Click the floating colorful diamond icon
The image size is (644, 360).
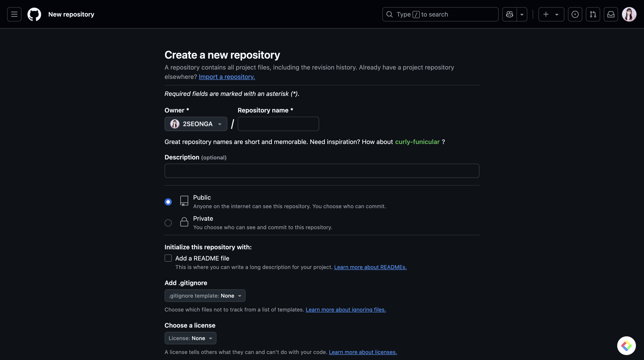[x=626, y=345]
